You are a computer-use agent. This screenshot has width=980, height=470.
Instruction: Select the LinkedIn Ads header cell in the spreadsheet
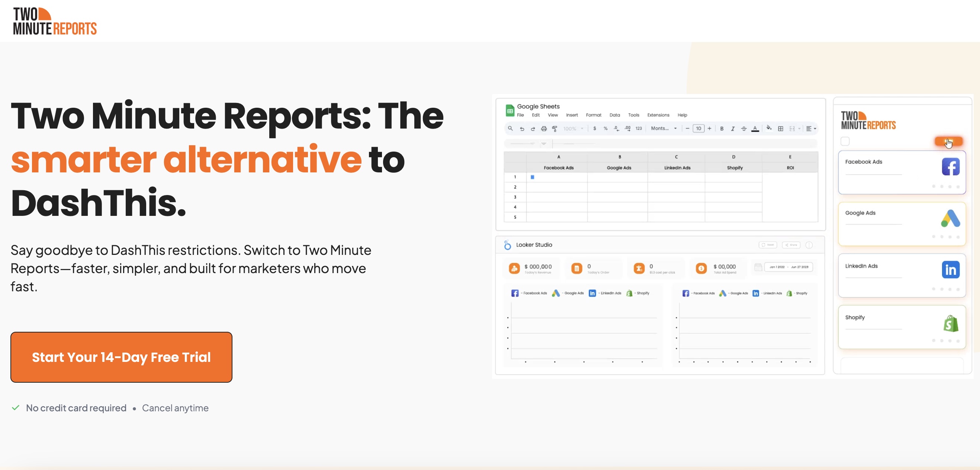(x=677, y=168)
